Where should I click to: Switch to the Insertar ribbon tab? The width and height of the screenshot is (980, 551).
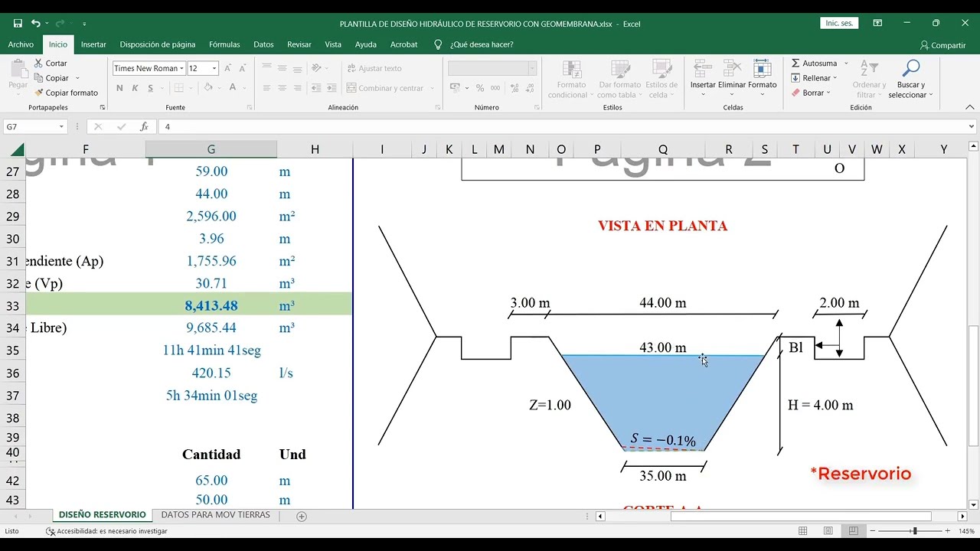pos(93,44)
